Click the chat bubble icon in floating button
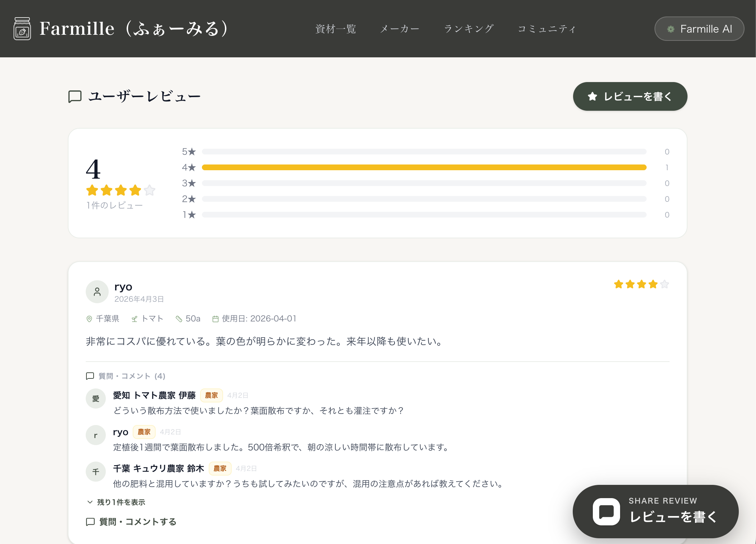This screenshot has height=544, width=756. [x=606, y=511]
